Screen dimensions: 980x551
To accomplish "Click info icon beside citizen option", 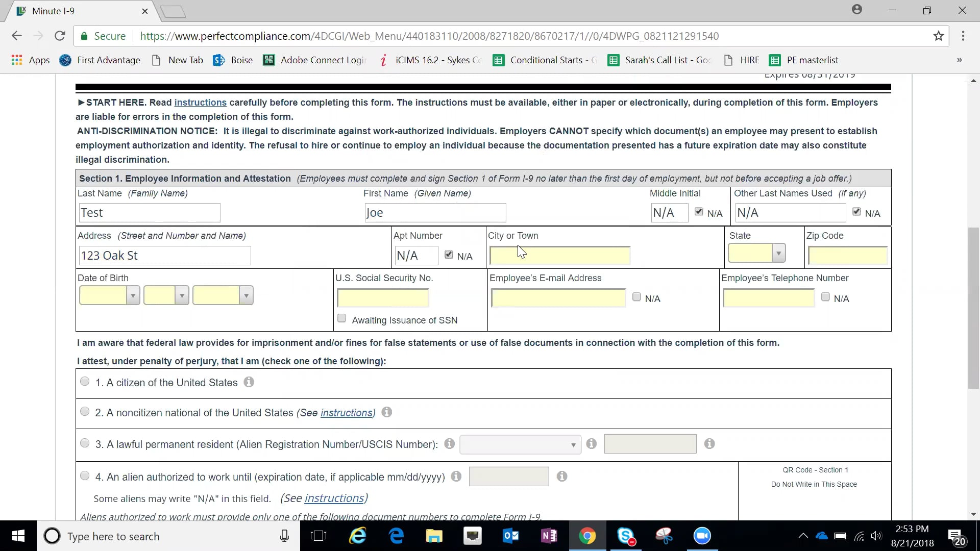I will pos(249,382).
